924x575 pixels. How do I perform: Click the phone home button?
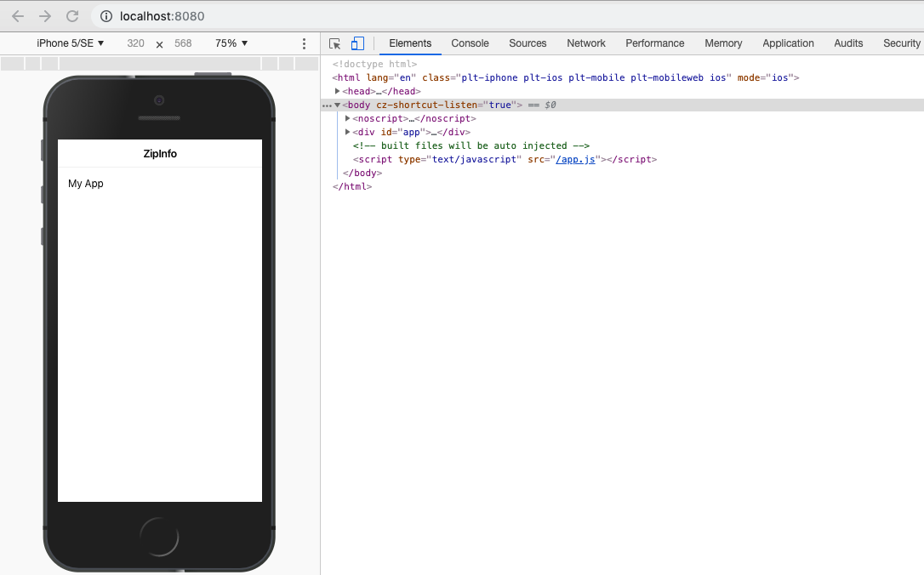coord(159,537)
